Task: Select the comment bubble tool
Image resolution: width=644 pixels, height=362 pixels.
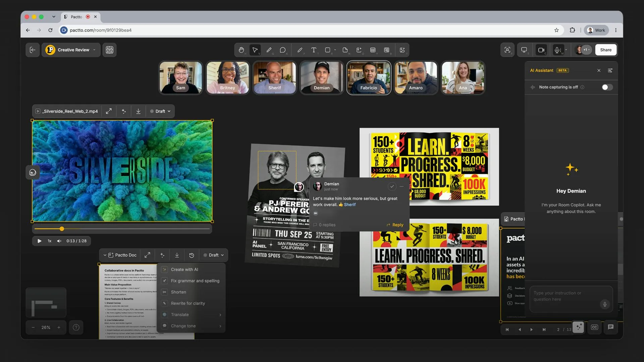Action: [x=283, y=50]
